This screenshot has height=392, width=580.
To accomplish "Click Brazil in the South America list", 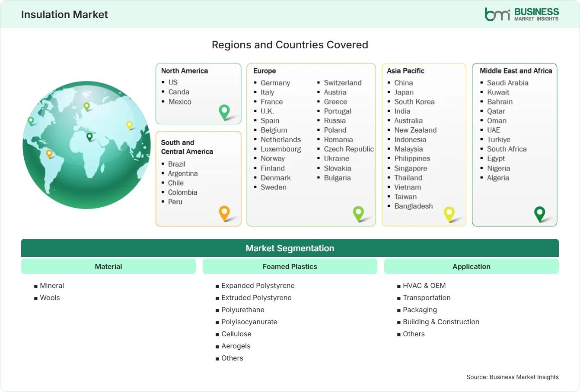I will click(x=177, y=164).
